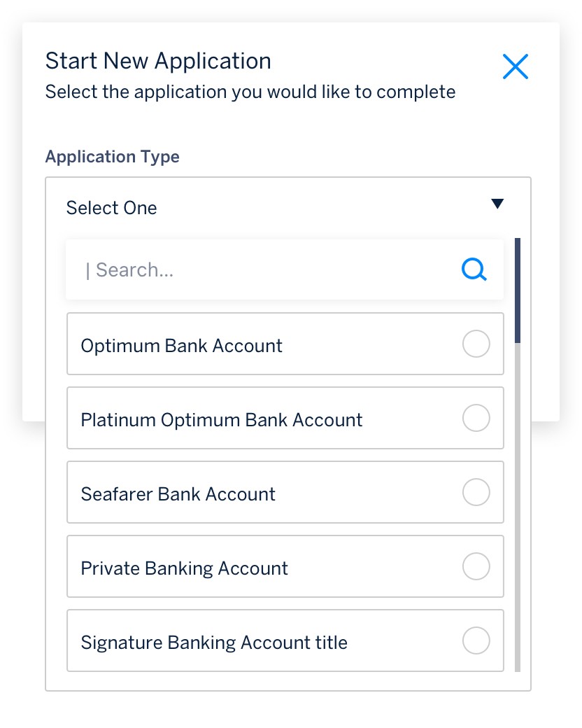Click the magnifying glass search icon

click(474, 269)
